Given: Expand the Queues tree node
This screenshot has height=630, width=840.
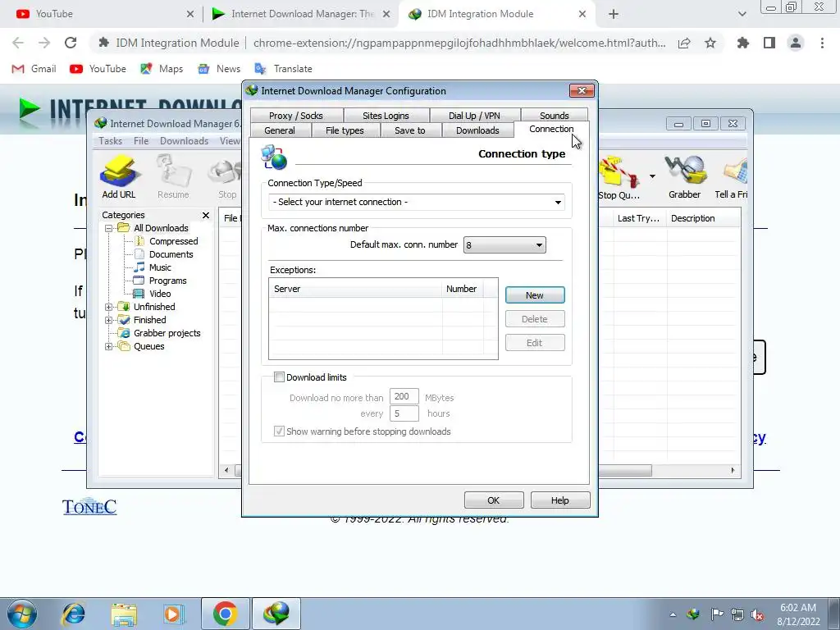Looking at the screenshot, I should [x=109, y=347].
